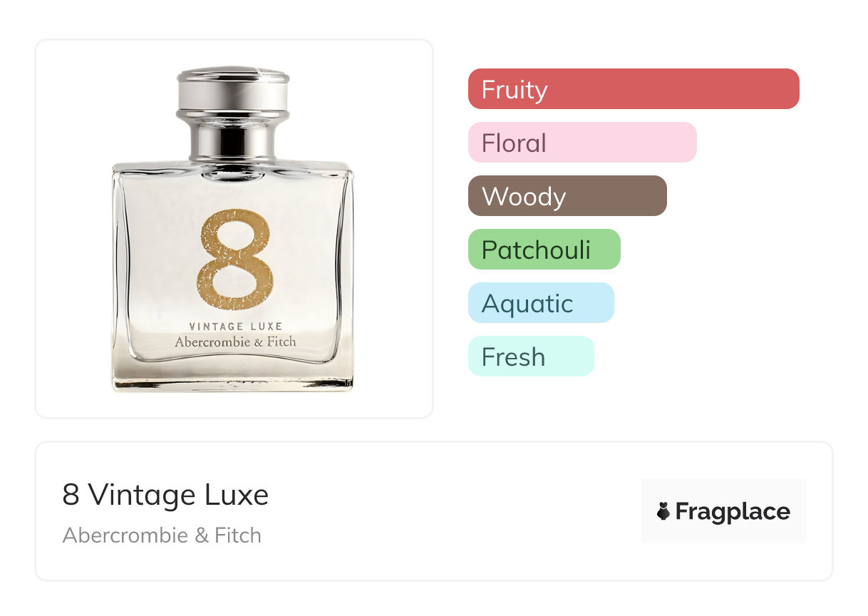The width and height of the screenshot is (868, 616).
Task: Click VINTAGE LUXE text on bottle
Action: coord(236,327)
